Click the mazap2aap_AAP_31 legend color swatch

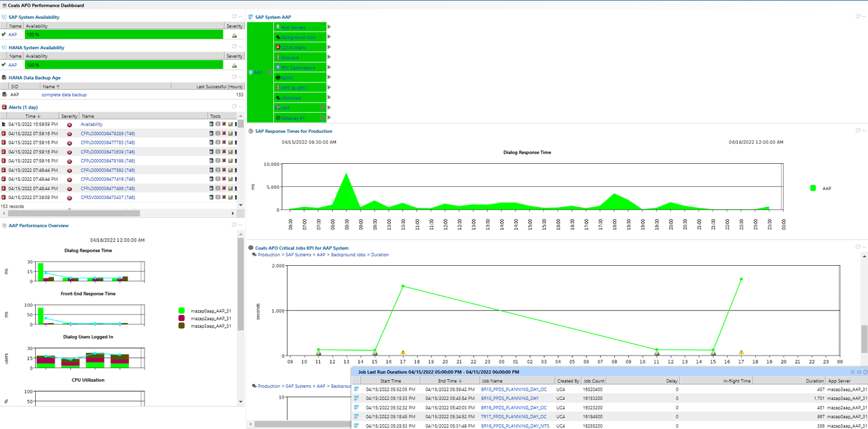[x=182, y=318]
